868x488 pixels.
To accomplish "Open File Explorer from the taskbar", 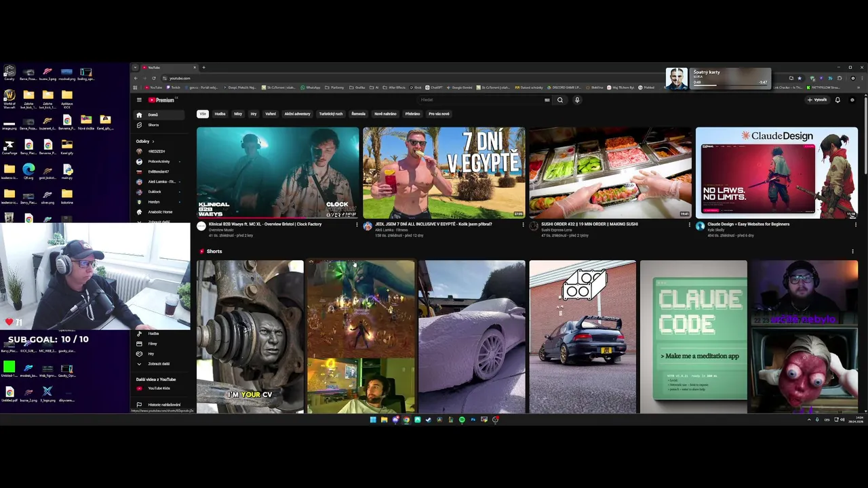I will point(384,420).
